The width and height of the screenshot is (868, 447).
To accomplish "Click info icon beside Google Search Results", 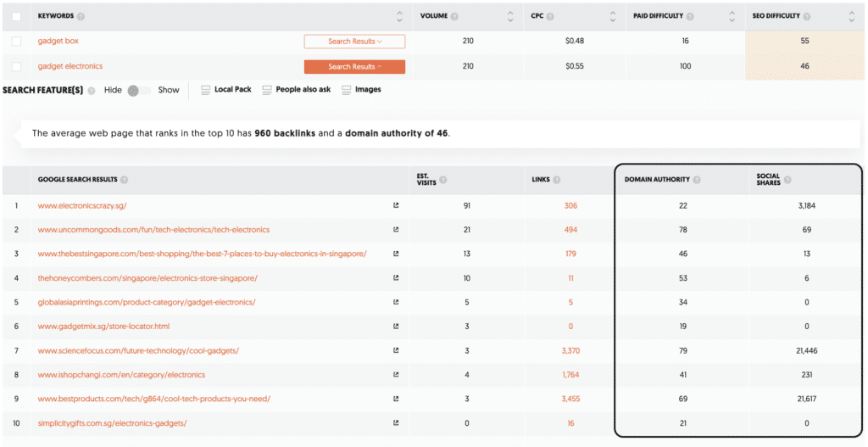I will point(125,180).
